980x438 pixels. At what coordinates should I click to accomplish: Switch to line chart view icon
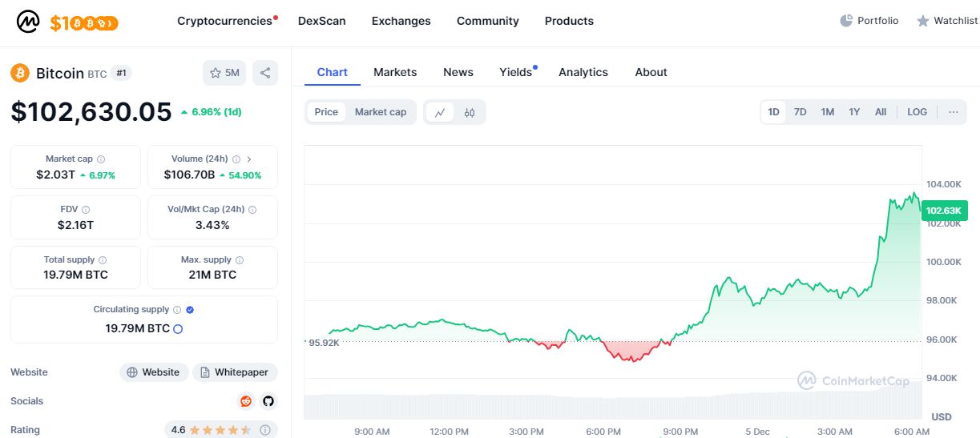coord(440,112)
